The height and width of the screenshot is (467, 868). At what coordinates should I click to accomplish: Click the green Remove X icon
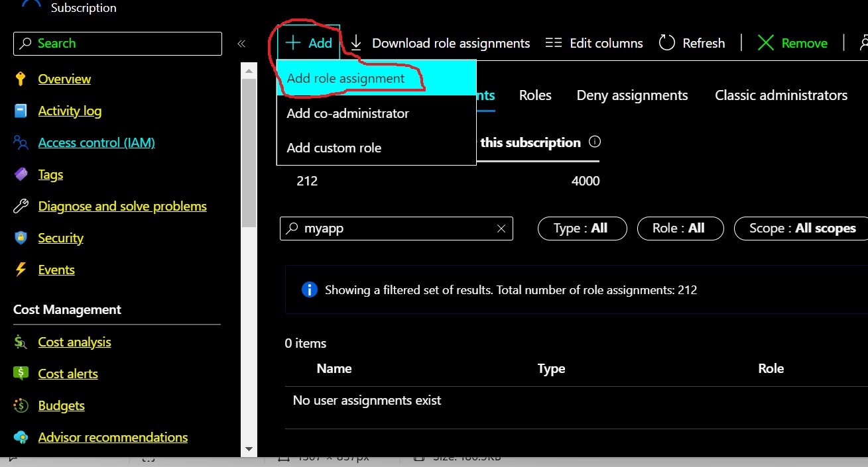(766, 43)
